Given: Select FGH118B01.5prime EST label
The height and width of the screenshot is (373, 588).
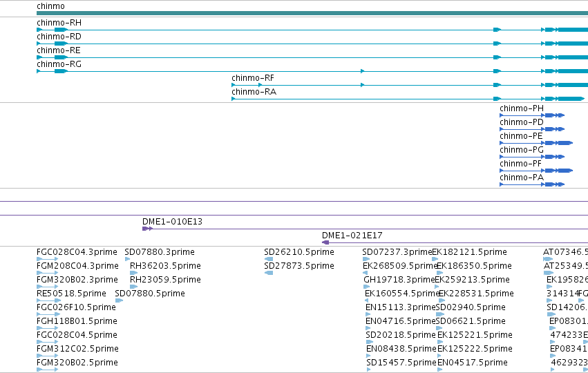Looking at the screenshot, I should point(77,321).
